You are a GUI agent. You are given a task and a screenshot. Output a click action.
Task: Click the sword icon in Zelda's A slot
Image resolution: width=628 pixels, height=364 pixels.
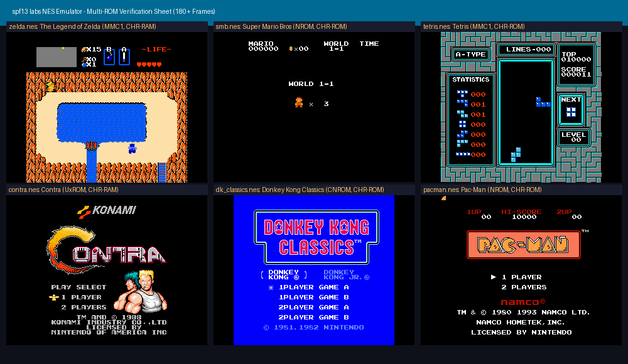[124, 57]
